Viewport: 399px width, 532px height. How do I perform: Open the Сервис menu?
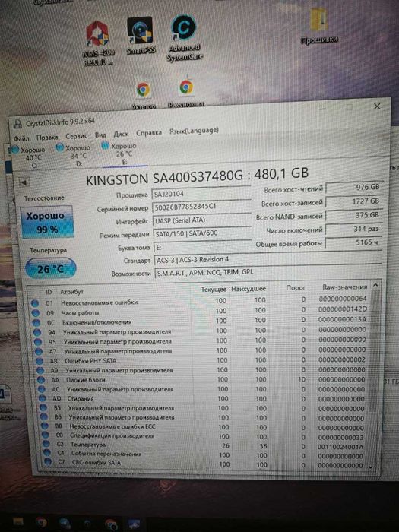76,136
